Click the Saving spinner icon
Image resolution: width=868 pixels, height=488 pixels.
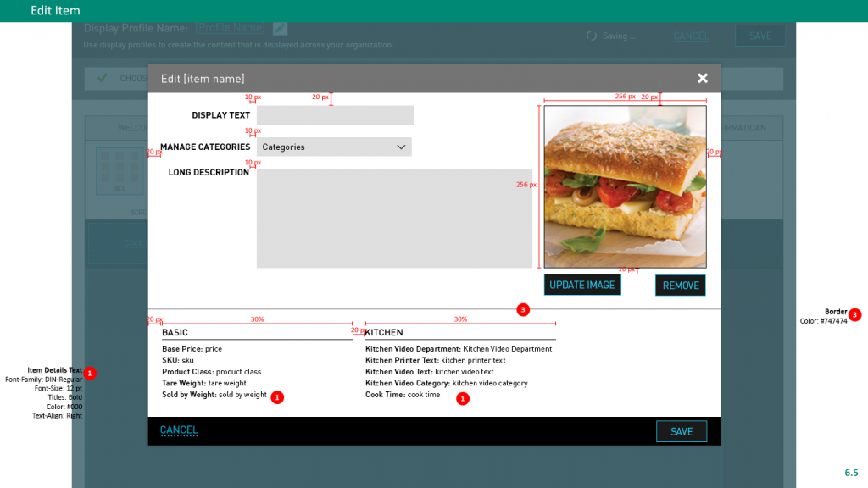[x=592, y=36]
